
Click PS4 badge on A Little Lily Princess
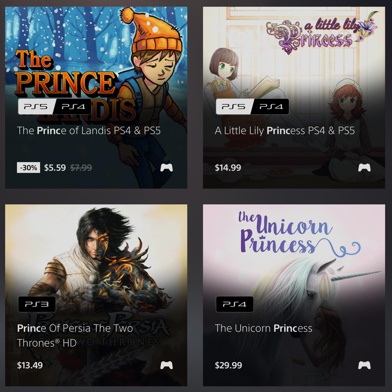click(271, 107)
